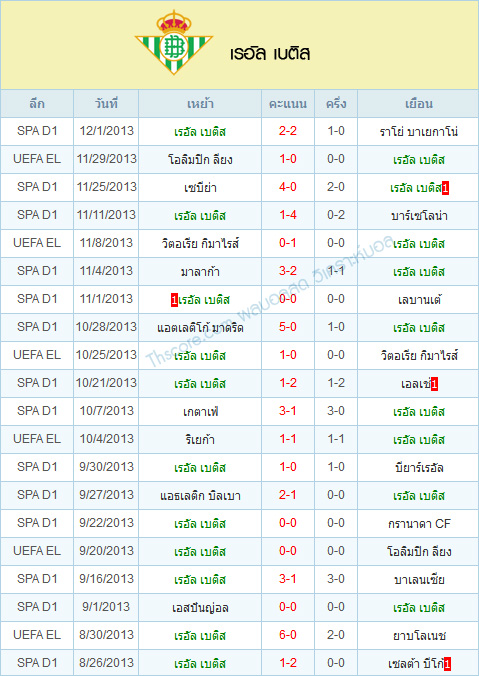
Task: Select the date 11/11/2013
Action: 106,215
